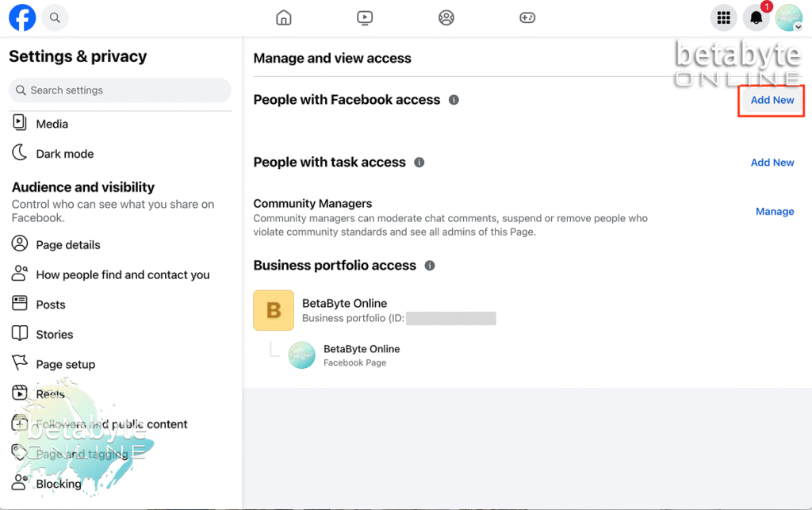Open the Video tab icon
The image size is (812, 510).
click(x=365, y=17)
